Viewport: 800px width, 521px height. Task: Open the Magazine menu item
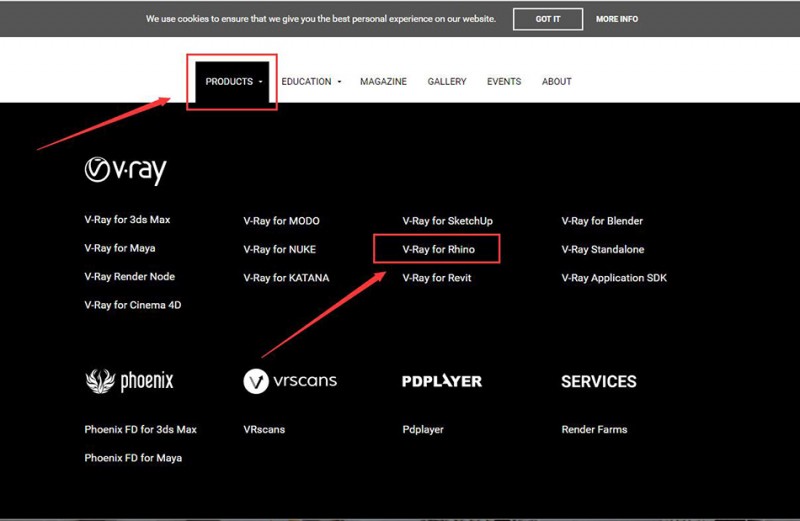[384, 82]
